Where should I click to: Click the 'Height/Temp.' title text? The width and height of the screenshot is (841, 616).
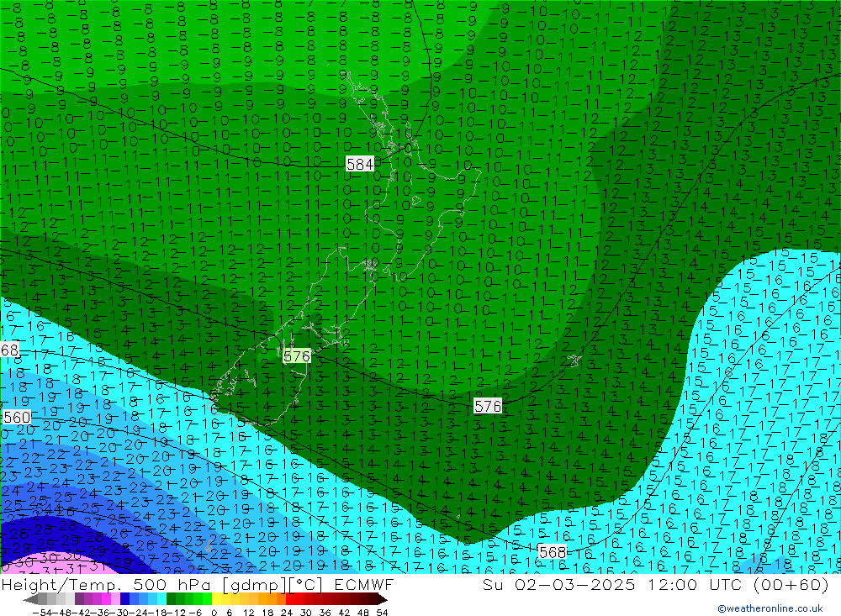pos(61,585)
